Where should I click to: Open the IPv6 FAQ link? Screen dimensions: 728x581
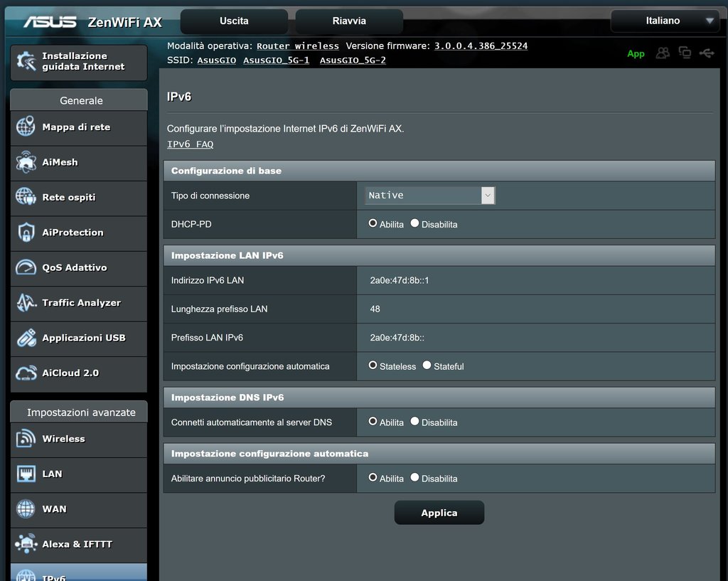click(x=190, y=144)
